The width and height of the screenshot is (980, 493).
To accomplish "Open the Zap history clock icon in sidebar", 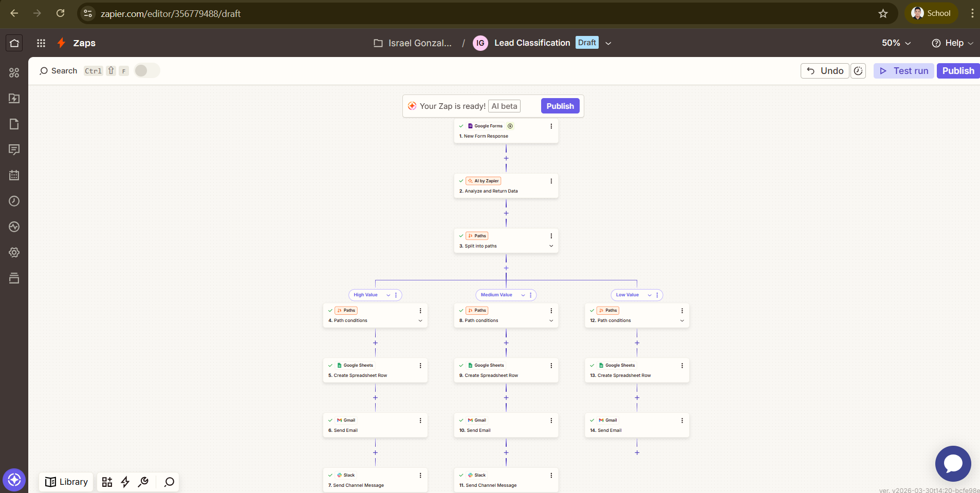I will tap(14, 201).
